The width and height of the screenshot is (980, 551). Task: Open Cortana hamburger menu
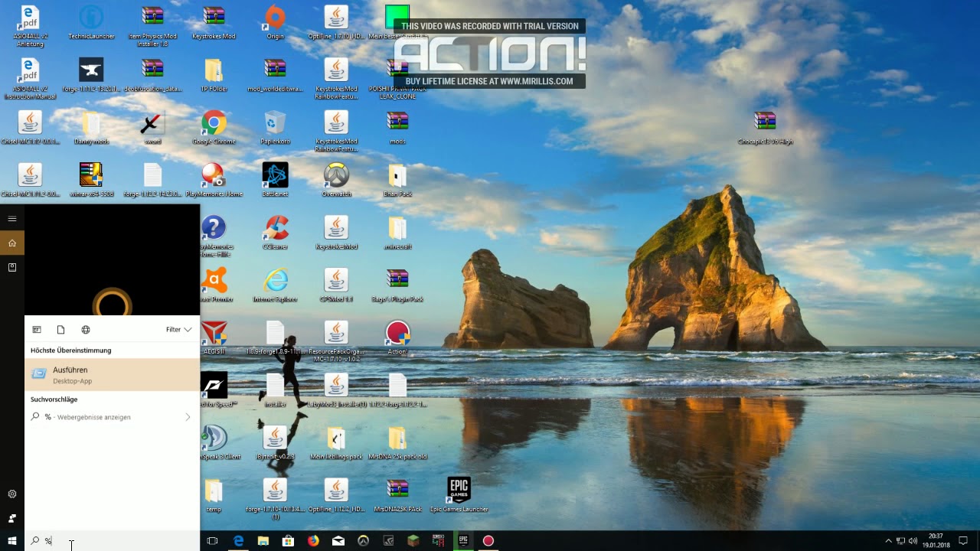pos(12,219)
